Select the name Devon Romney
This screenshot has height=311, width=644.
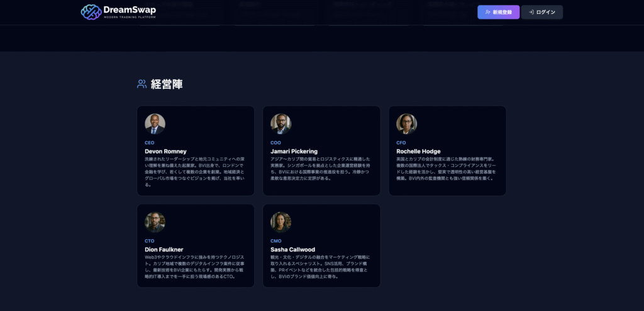point(165,151)
